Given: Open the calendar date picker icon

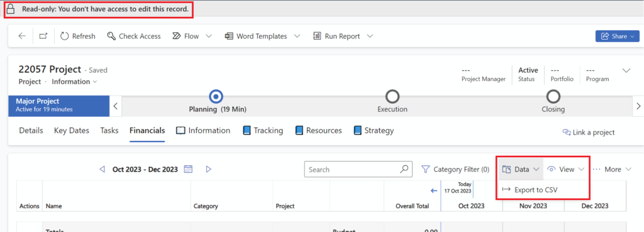Looking at the screenshot, I should pos(188,168).
